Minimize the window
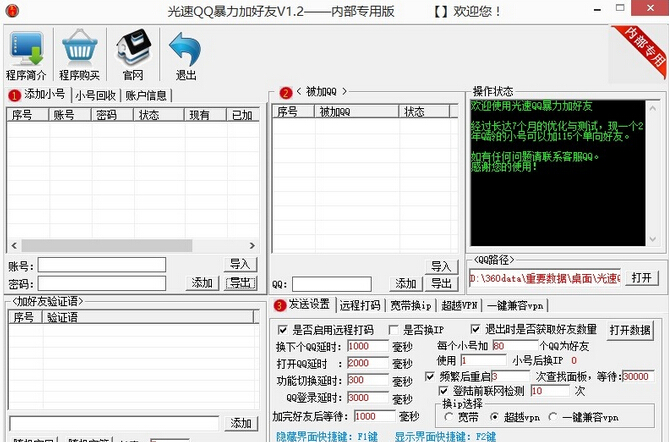The height and width of the screenshot is (442, 669). (597, 9)
